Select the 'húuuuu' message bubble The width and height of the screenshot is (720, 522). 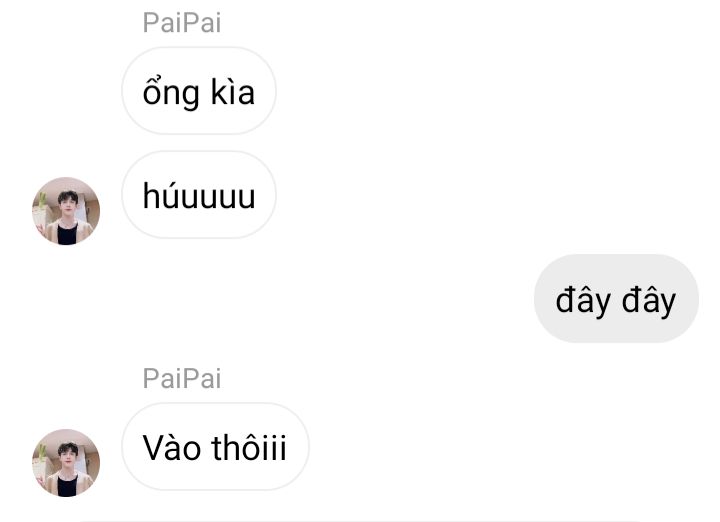(x=199, y=195)
